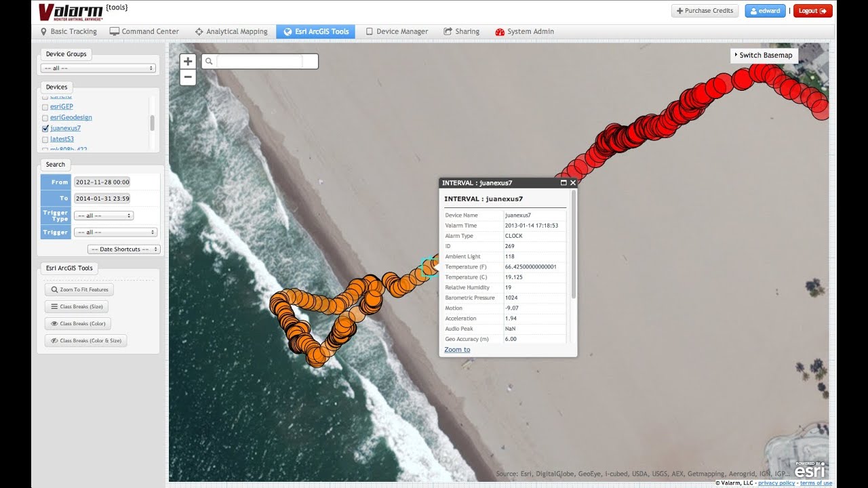
Task: Click the To date input field
Action: (102, 199)
